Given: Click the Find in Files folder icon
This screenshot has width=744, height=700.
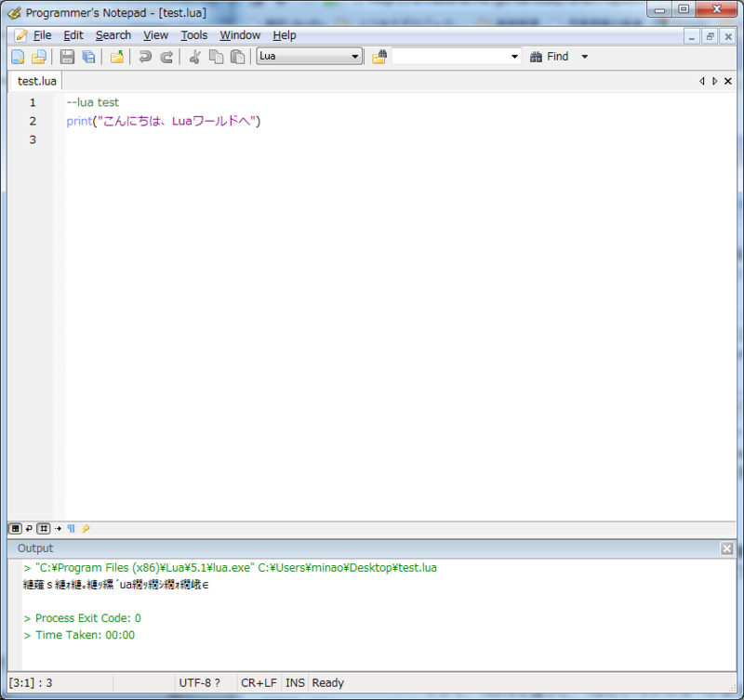Looking at the screenshot, I should pos(379,57).
